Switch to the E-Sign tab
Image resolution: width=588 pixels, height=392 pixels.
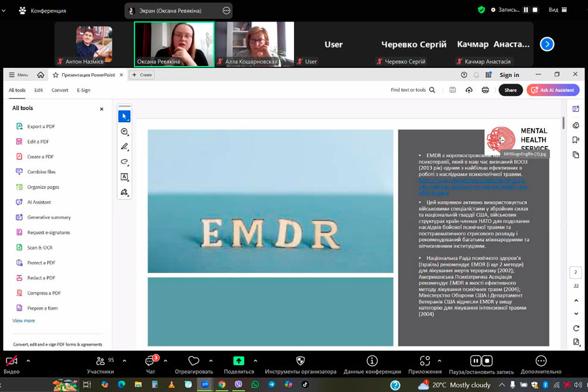84,90
